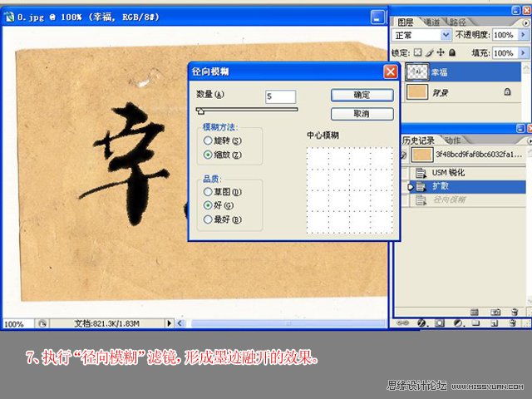
Task: Click the Layers list scroll up arrow
Action: tap(525, 68)
